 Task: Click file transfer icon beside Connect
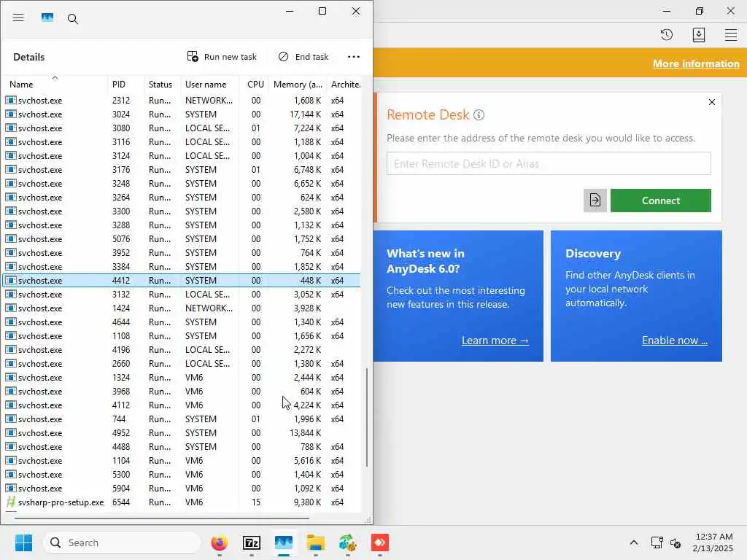click(595, 201)
